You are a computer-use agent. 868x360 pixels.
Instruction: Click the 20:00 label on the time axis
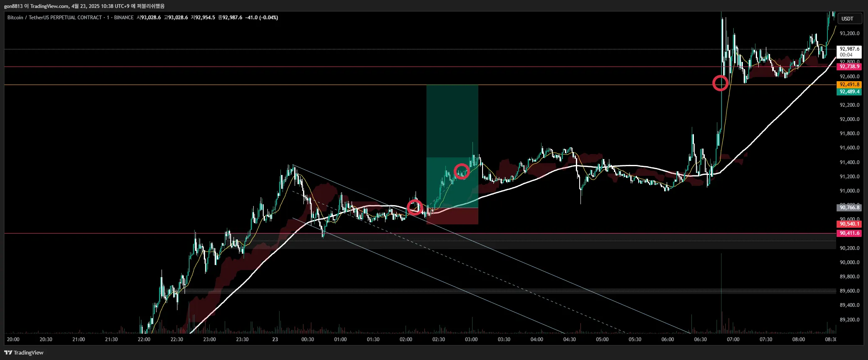[13, 339]
